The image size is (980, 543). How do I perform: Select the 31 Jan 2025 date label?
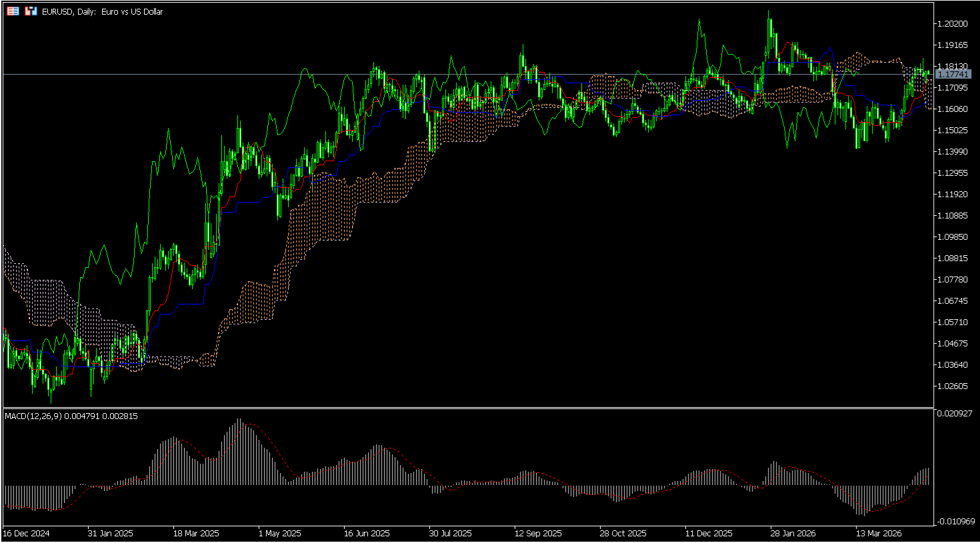[x=111, y=534]
